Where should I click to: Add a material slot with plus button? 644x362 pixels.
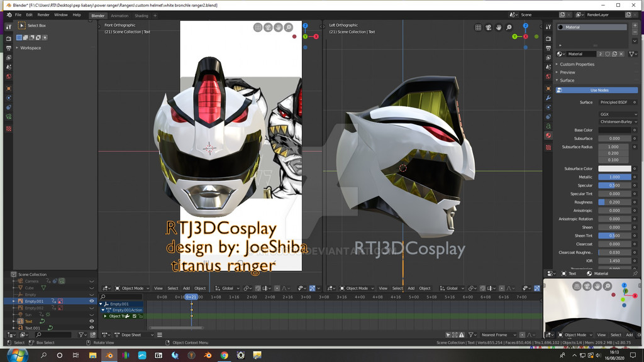(x=635, y=25)
